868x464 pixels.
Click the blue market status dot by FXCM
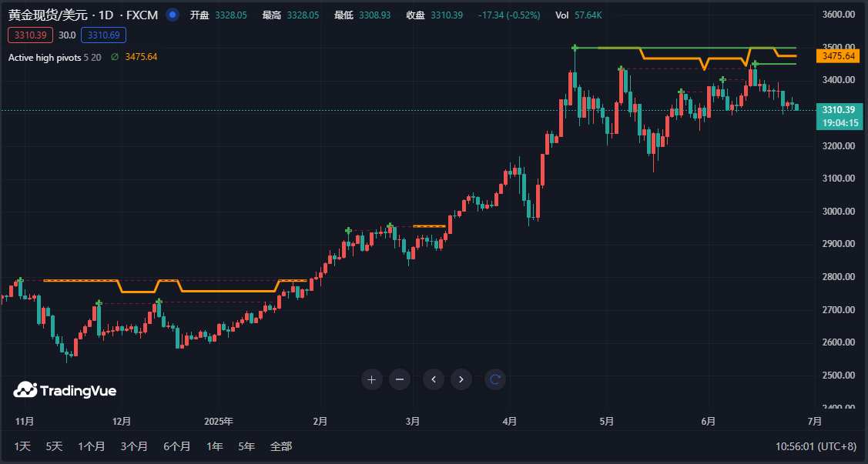(173, 15)
